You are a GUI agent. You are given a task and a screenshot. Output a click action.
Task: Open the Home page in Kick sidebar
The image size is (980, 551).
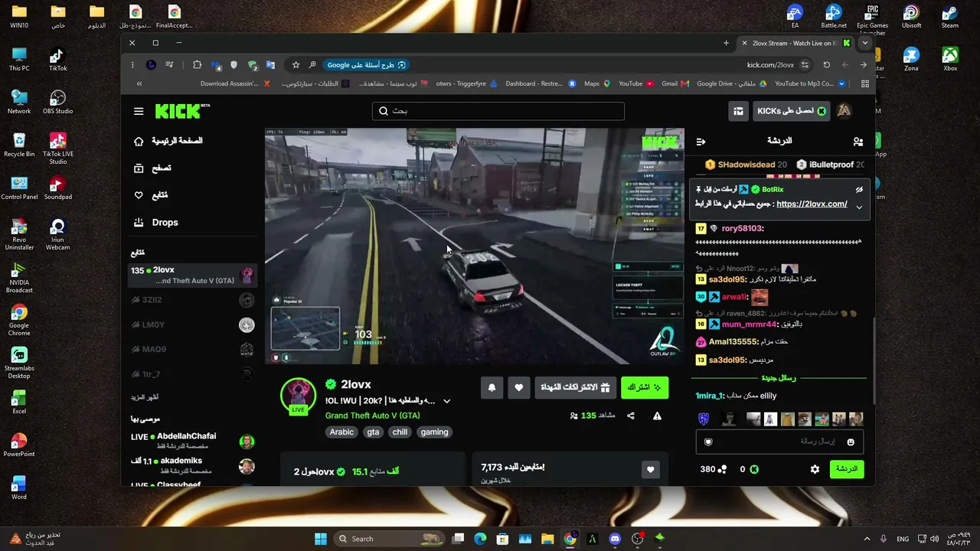click(169, 141)
